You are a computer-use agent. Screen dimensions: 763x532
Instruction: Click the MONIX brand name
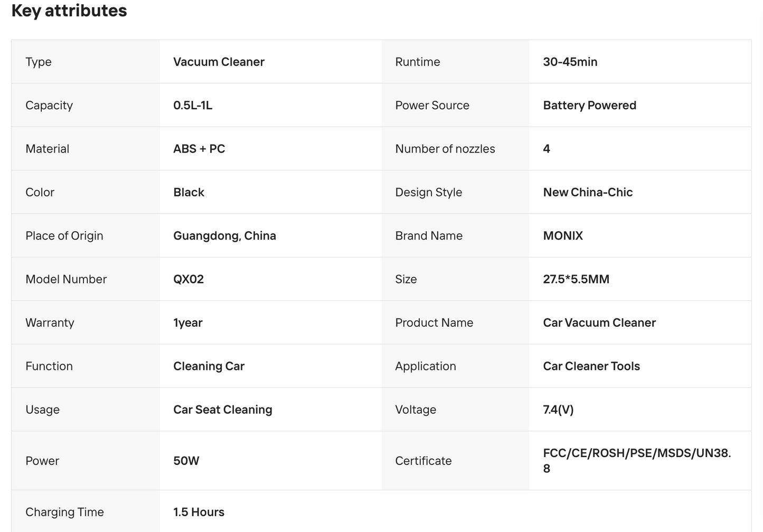[x=563, y=236]
